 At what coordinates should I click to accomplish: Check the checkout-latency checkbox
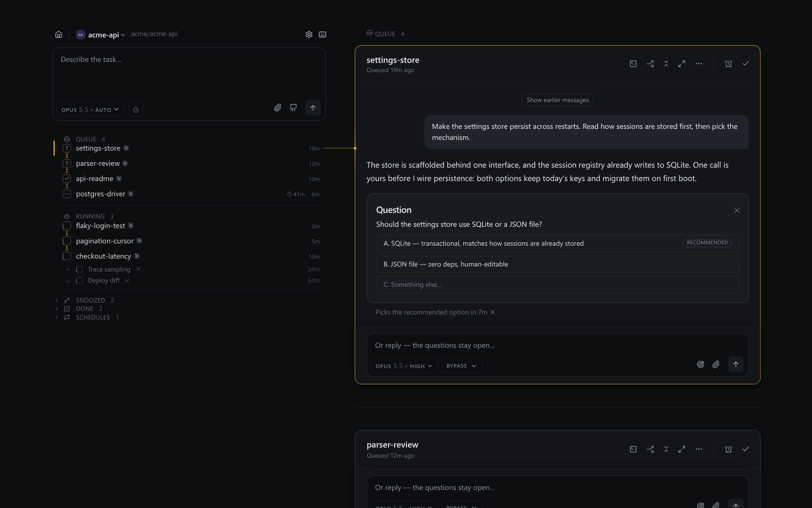[67, 256]
